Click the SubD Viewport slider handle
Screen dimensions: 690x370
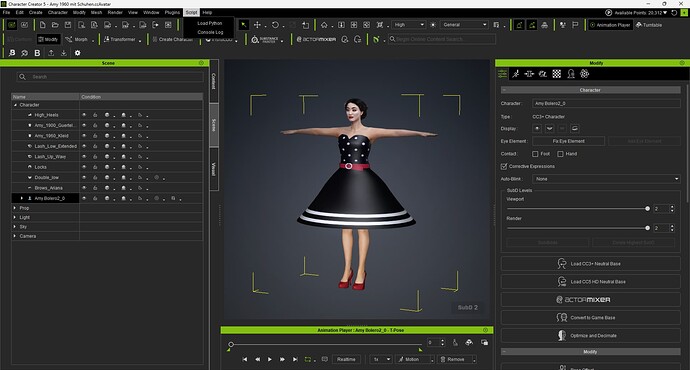pyautogui.click(x=647, y=209)
